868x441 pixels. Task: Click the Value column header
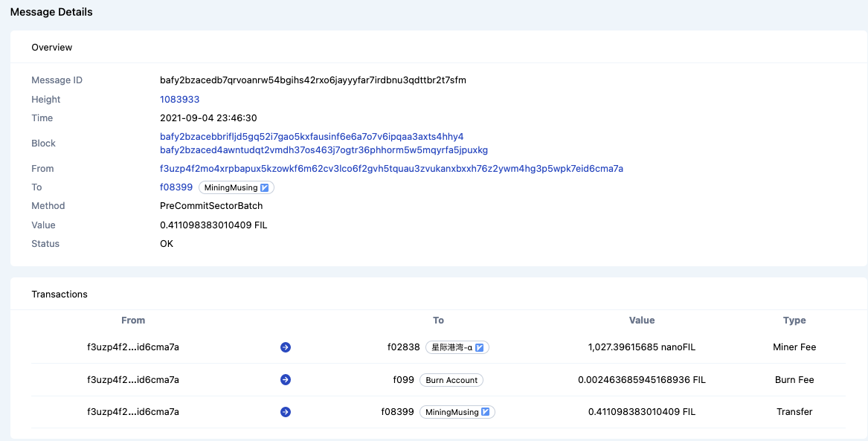click(x=642, y=321)
